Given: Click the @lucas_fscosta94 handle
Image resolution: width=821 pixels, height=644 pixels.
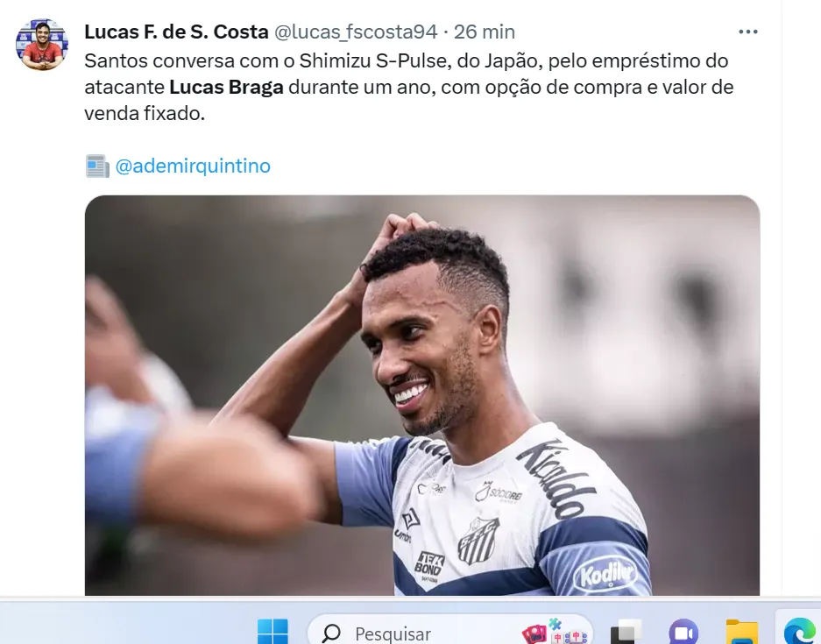Looking at the screenshot, I should click(356, 32).
